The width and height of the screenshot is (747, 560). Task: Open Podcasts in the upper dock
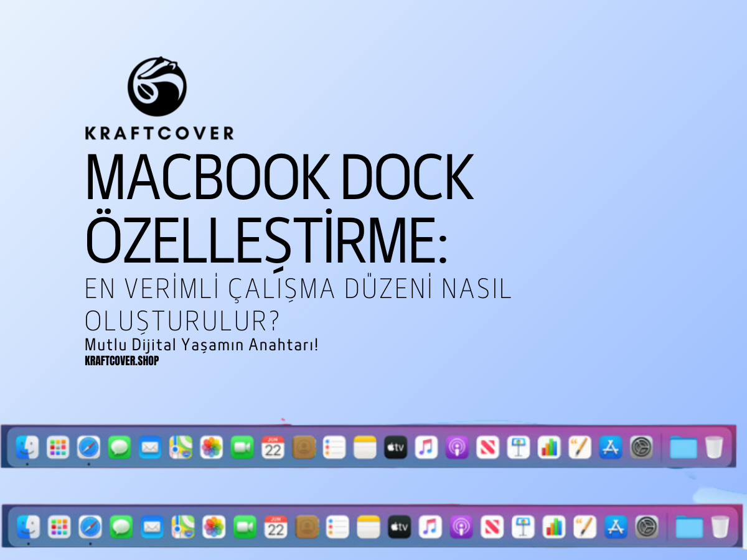point(457,447)
